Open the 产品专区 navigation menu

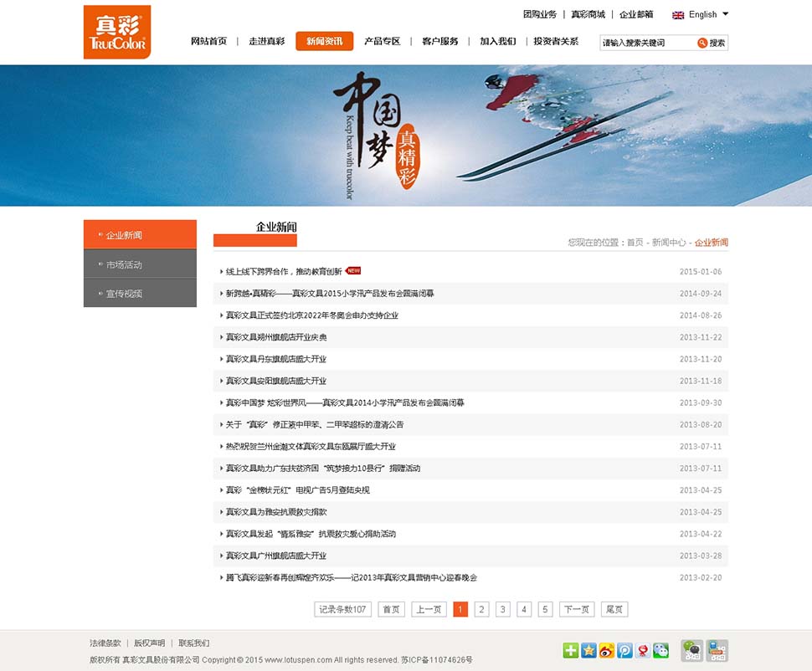(x=382, y=41)
